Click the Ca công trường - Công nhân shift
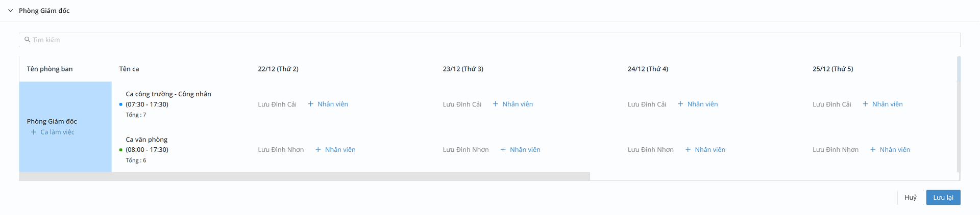The height and width of the screenshot is (215, 980). coord(168,94)
